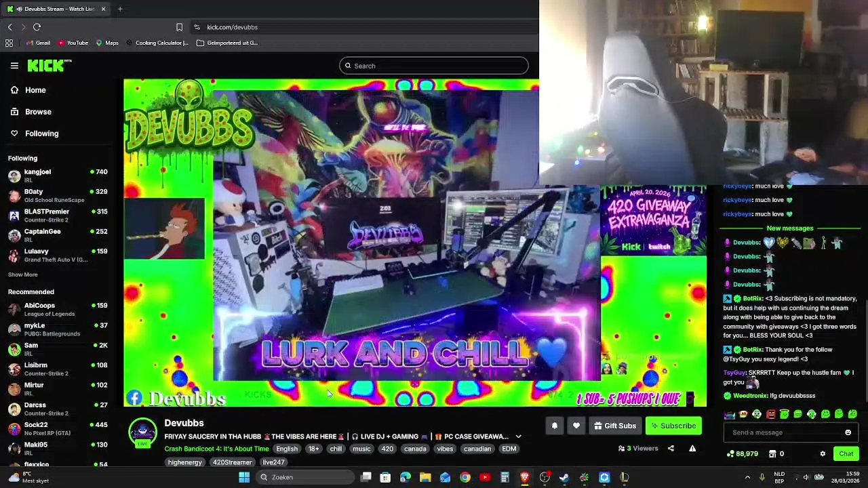The image size is (868, 488).
Task: Open Sock22 recommended channel
Action: (58, 428)
